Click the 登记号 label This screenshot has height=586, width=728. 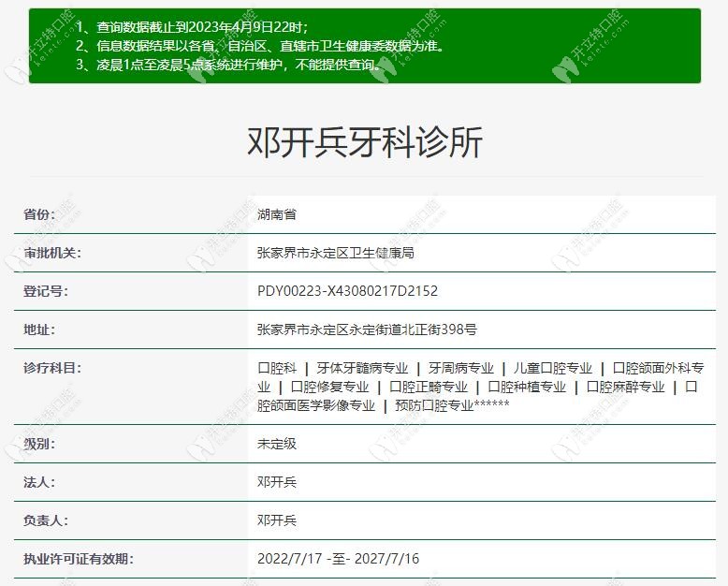pyautogui.click(x=46, y=291)
